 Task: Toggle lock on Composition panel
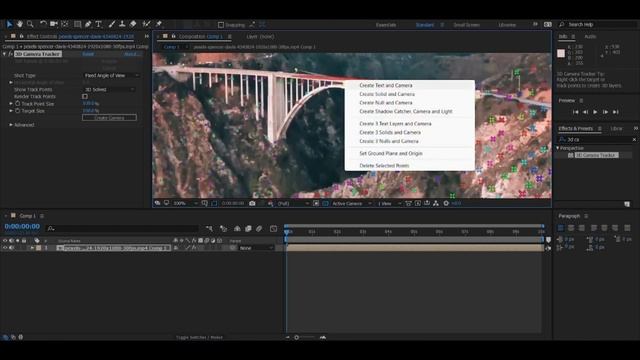pyautogui.click(x=173, y=36)
